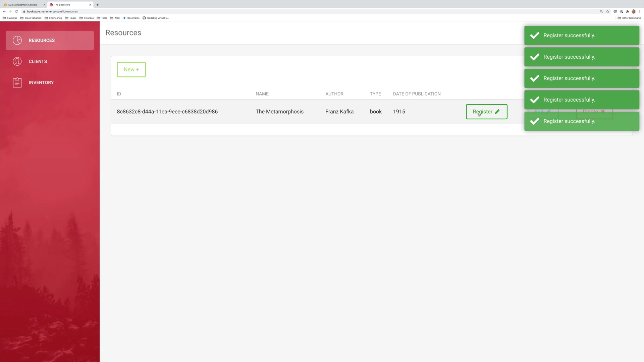Open a new browser tab
Screen dimensions: 644x362
coord(98,5)
